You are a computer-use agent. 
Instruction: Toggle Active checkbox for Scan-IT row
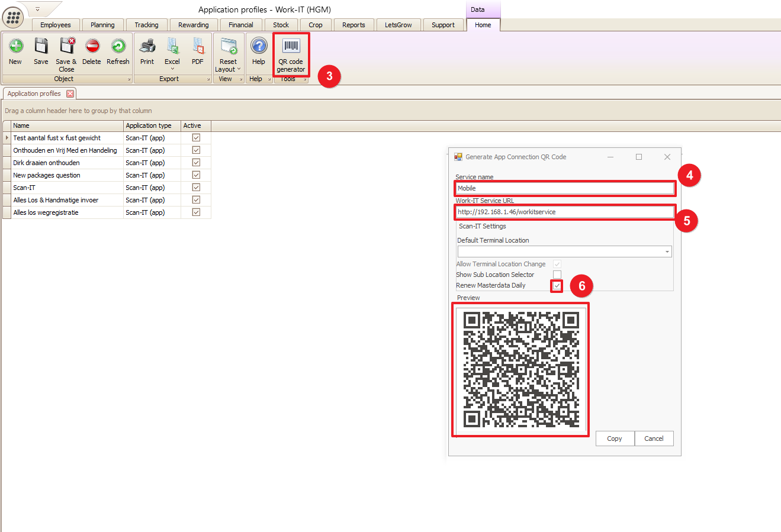pyautogui.click(x=196, y=187)
